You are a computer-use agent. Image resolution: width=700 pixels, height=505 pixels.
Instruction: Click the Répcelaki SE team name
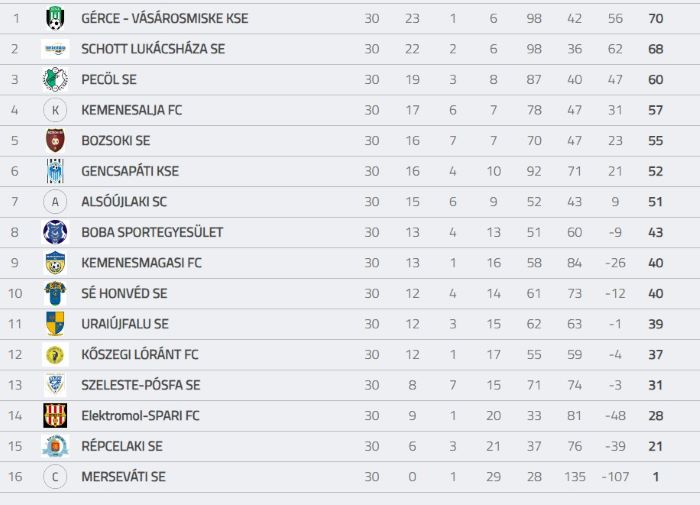click(x=122, y=446)
